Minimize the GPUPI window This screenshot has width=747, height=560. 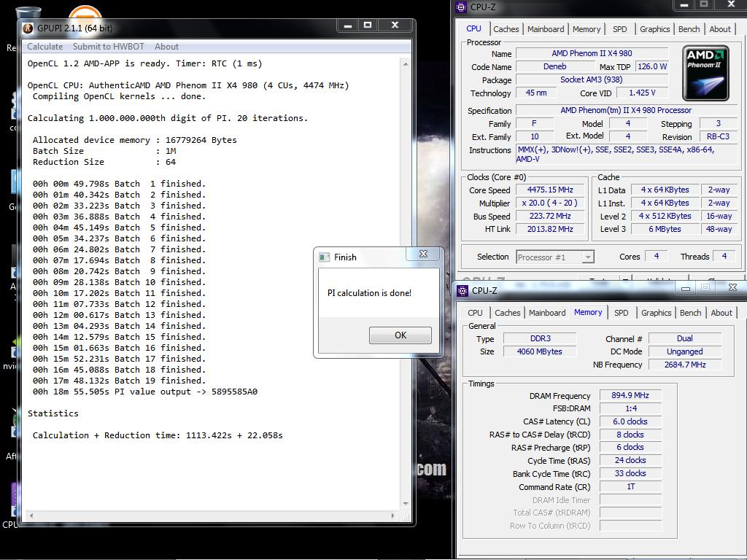[x=348, y=26]
